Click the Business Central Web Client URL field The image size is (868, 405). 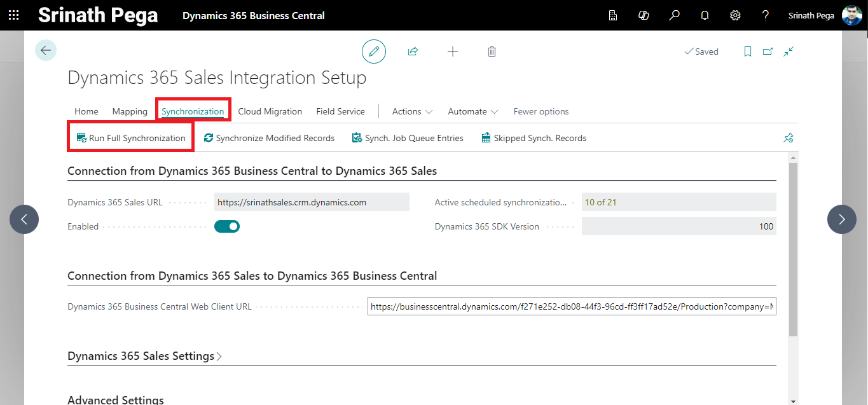point(571,306)
